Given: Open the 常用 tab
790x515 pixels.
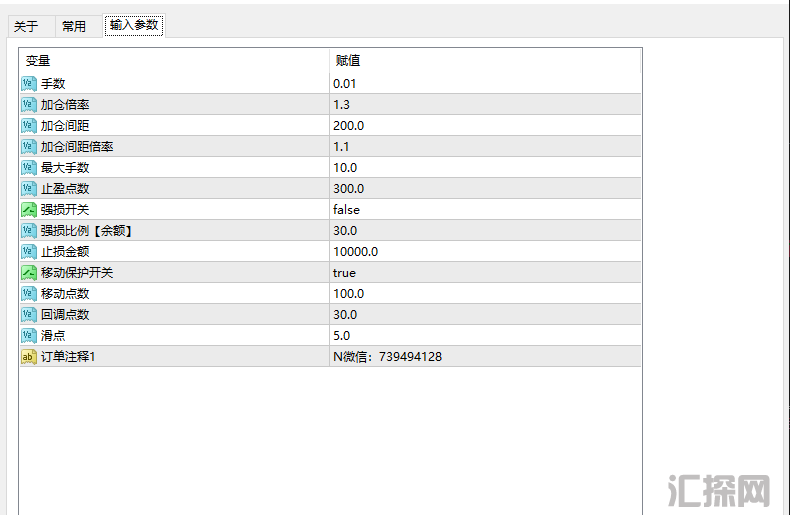Looking at the screenshot, I should [74, 26].
